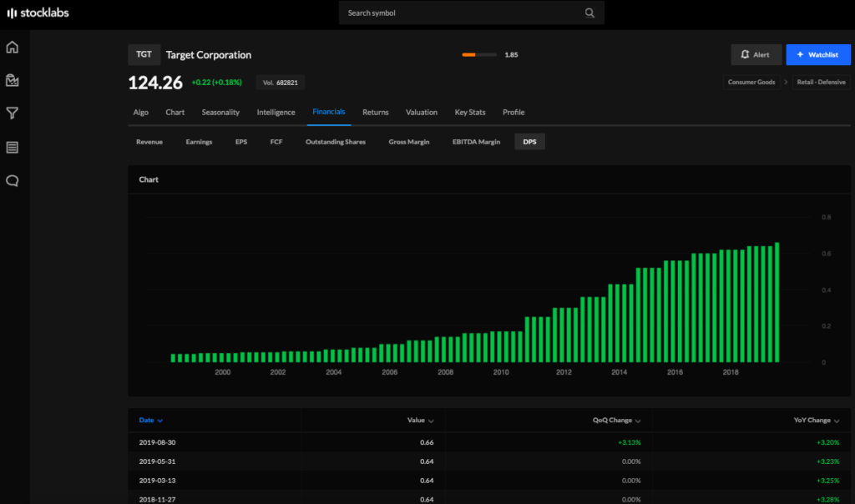Click the 2019-08-30 date cell

(157, 442)
